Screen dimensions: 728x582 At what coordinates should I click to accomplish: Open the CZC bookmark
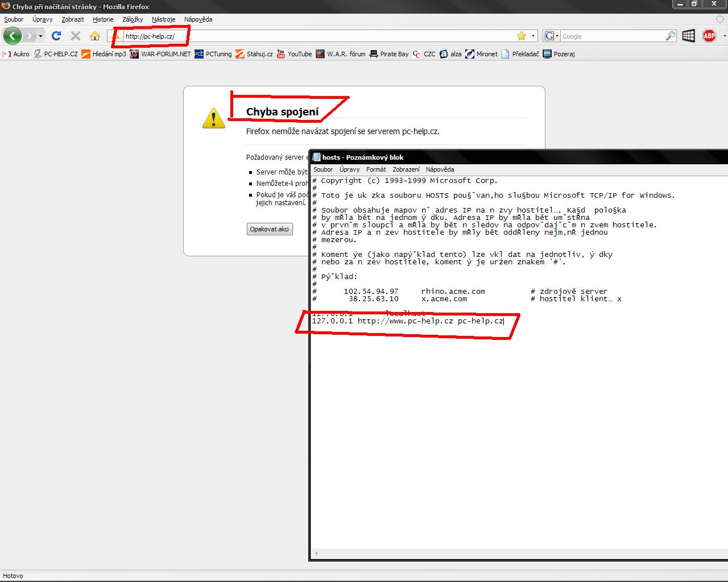click(424, 54)
